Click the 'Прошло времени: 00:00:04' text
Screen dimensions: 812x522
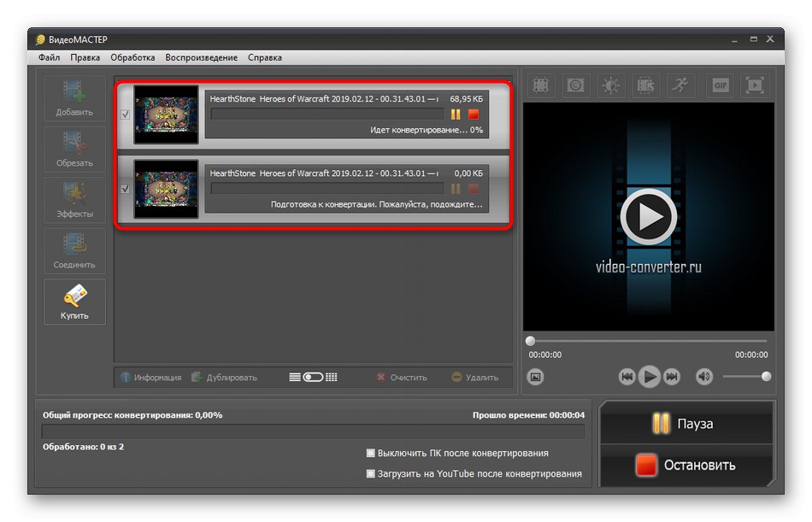point(529,415)
